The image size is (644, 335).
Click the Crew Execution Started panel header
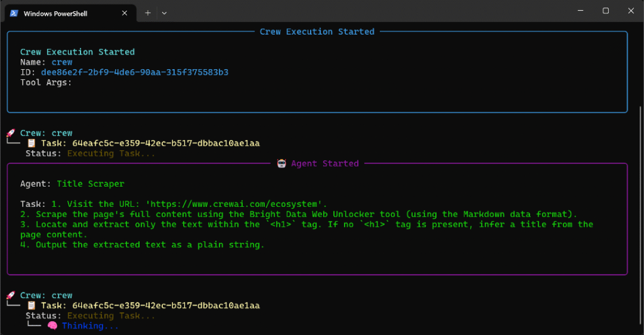[x=317, y=31]
